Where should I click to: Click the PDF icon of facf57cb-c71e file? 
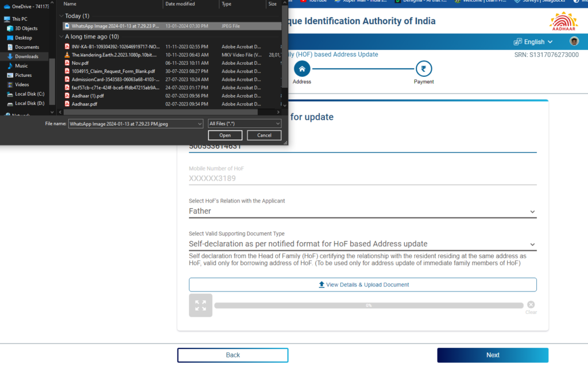[67, 87]
